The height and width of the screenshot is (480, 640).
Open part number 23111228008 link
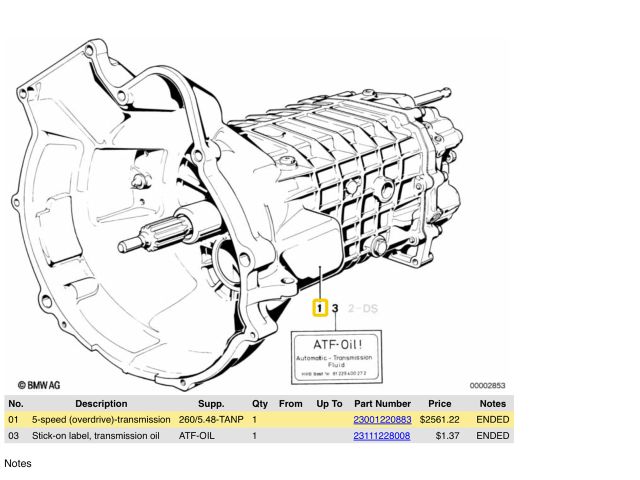point(382,436)
